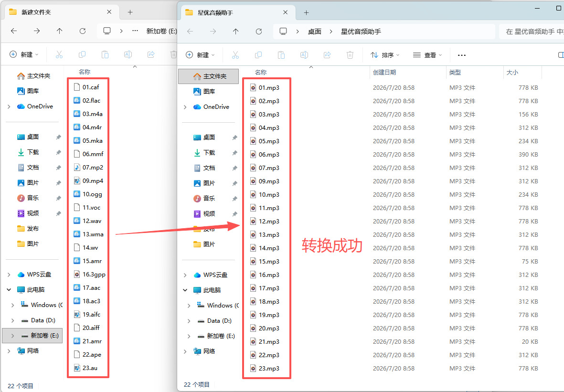The image size is (564, 392).
Task: Click the refresh icon in the 星优音频助手 window
Action: [259, 32]
